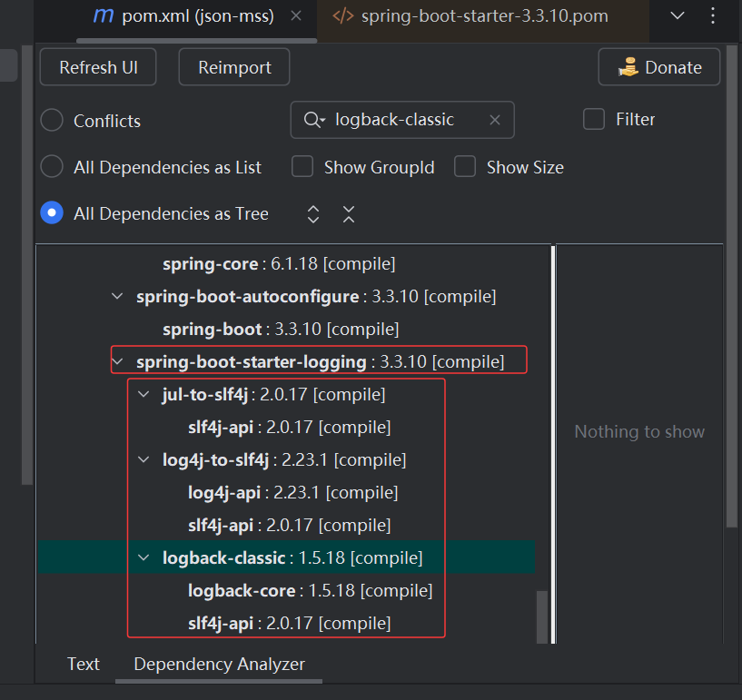Click the coins icon on the Donate button
This screenshot has width=742, height=700.
pos(628,66)
